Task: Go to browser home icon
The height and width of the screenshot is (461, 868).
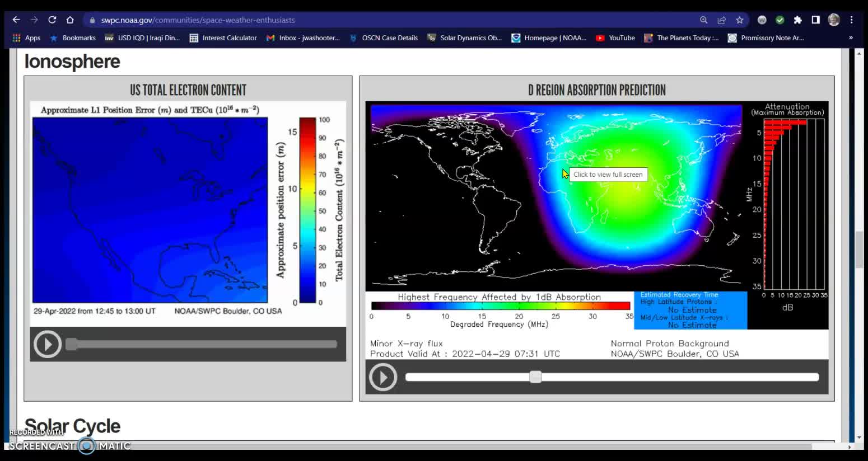Action: (70, 20)
